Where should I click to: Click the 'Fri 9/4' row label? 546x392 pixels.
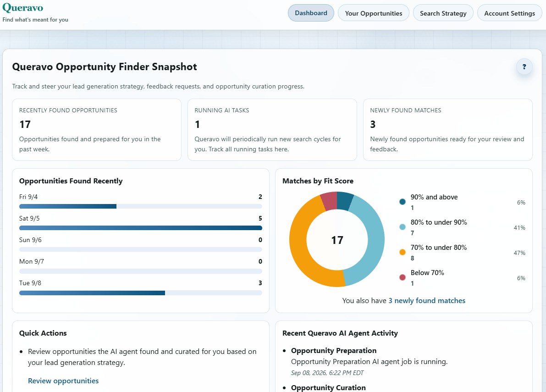click(x=28, y=197)
